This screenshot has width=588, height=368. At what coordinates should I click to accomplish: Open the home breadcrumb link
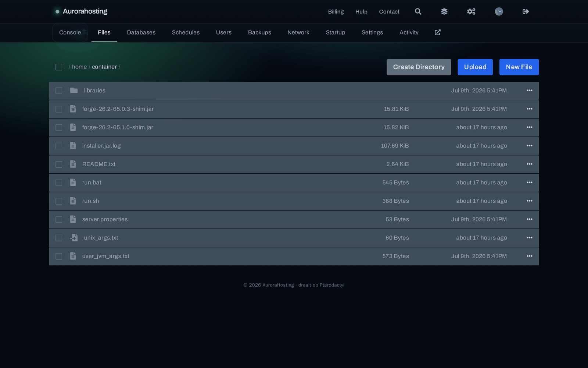pyautogui.click(x=79, y=67)
